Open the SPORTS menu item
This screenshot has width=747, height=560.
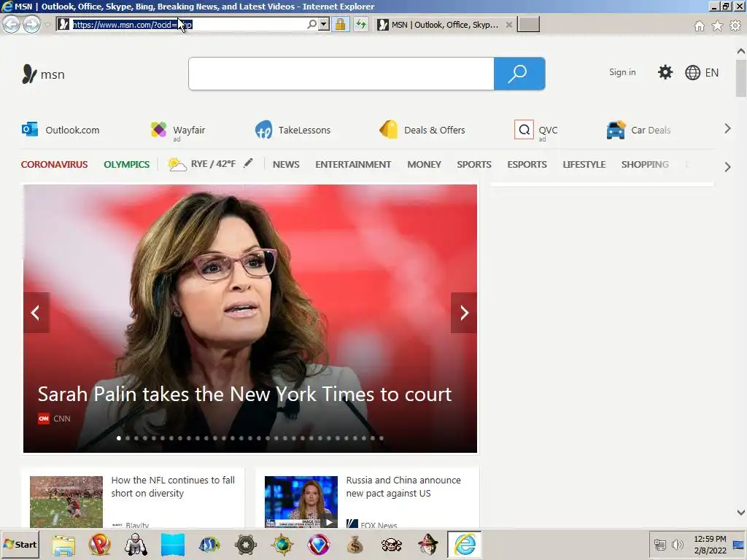pyautogui.click(x=474, y=164)
